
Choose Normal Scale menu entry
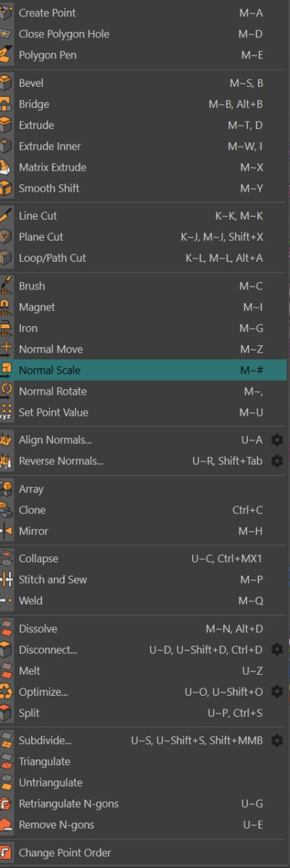tap(143, 370)
